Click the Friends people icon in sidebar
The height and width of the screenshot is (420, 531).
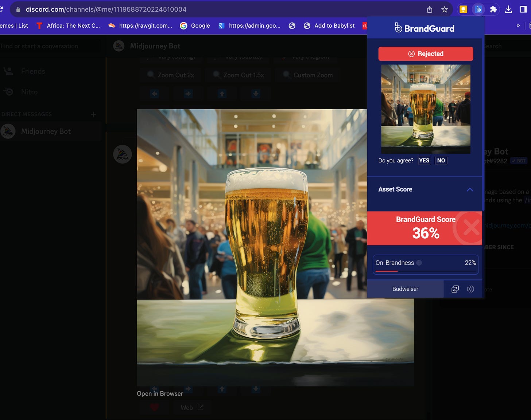click(8, 71)
